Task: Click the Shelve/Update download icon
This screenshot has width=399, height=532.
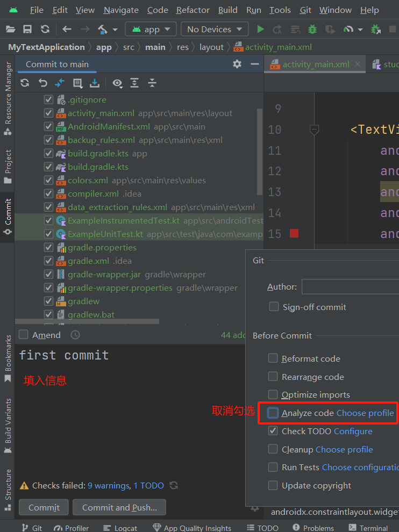Action: (95, 83)
